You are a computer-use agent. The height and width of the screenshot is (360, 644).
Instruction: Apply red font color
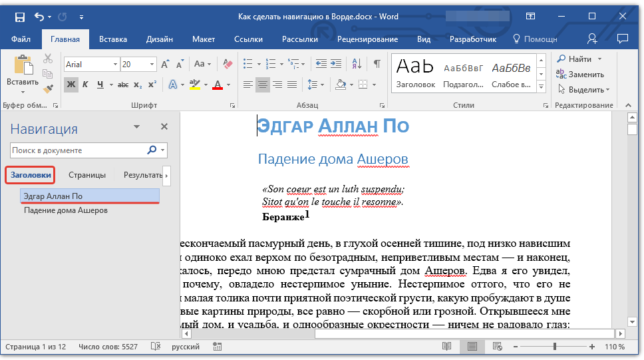click(x=218, y=85)
